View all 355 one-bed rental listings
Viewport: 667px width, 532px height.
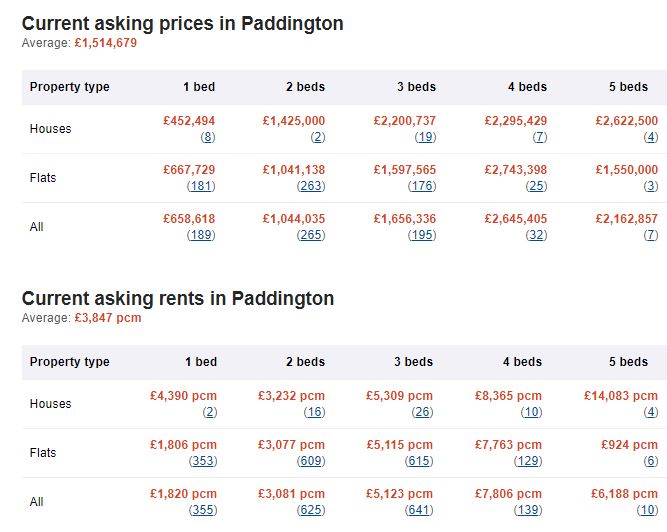tap(203, 510)
